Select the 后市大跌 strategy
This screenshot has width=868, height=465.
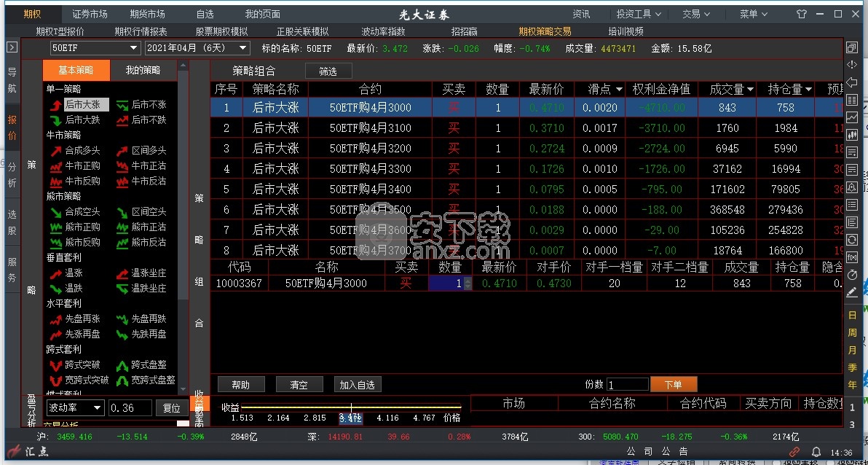(x=75, y=120)
